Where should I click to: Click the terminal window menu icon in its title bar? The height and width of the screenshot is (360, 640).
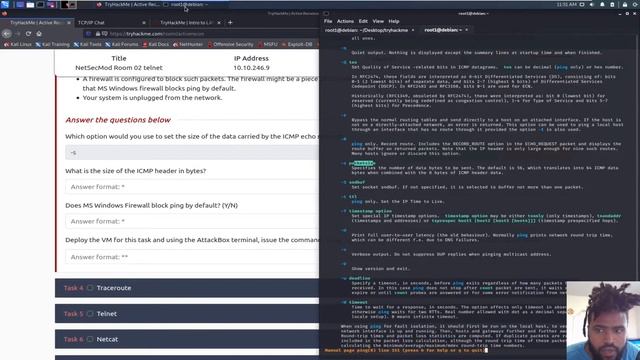(x=326, y=13)
